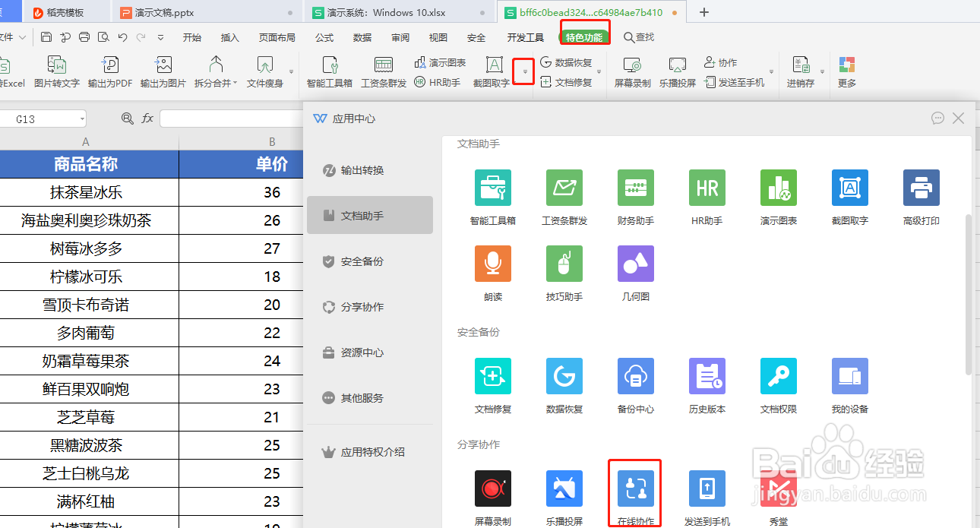Screen dimensions: 980x528
Task: Open the cell name box dropdown
Action: [81, 119]
